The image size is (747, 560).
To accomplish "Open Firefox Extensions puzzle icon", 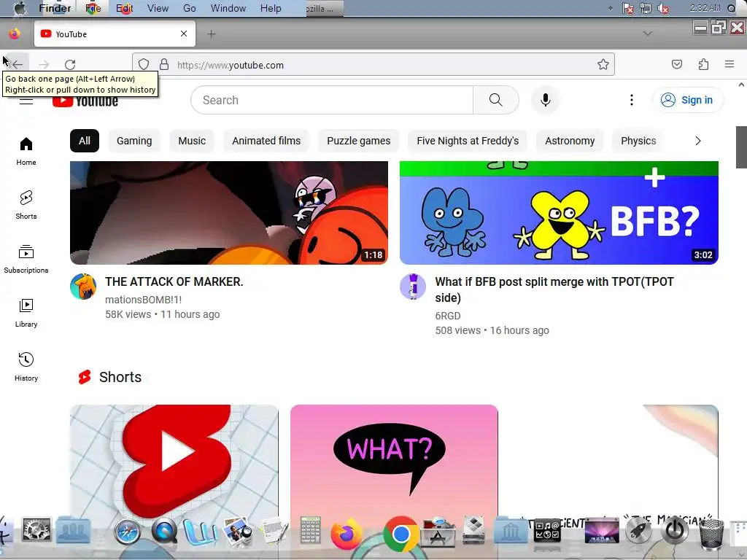I will click(x=704, y=64).
